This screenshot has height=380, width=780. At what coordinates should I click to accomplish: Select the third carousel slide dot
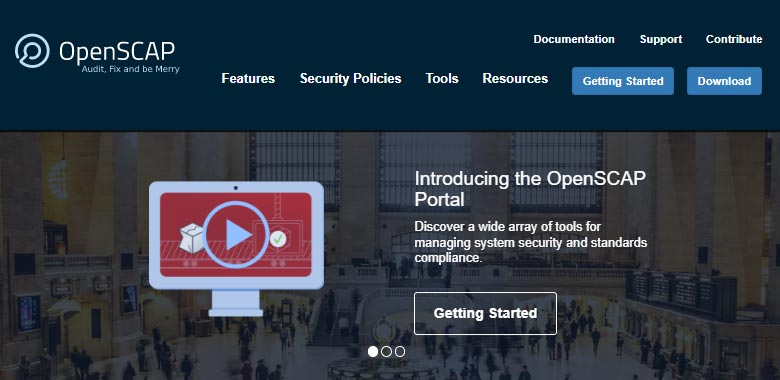point(399,352)
